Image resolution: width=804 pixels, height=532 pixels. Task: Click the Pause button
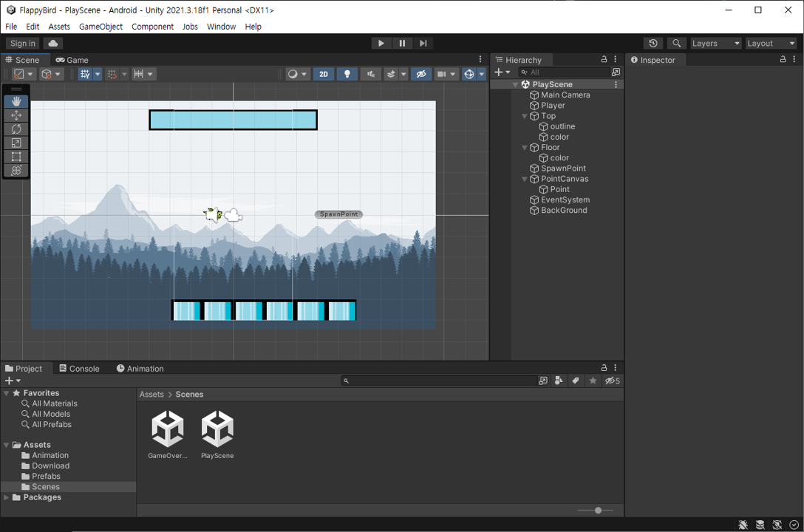(x=402, y=44)
